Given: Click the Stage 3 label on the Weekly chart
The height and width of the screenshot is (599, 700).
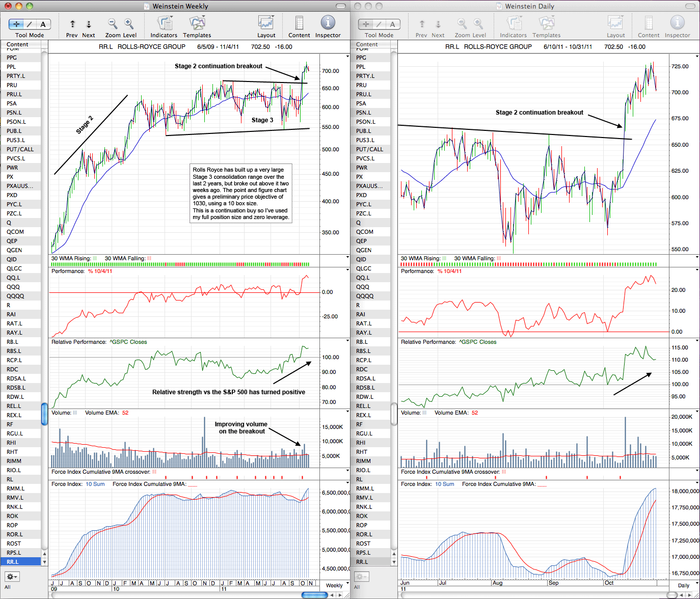Looking at the screenshot, I should (262, 120).
